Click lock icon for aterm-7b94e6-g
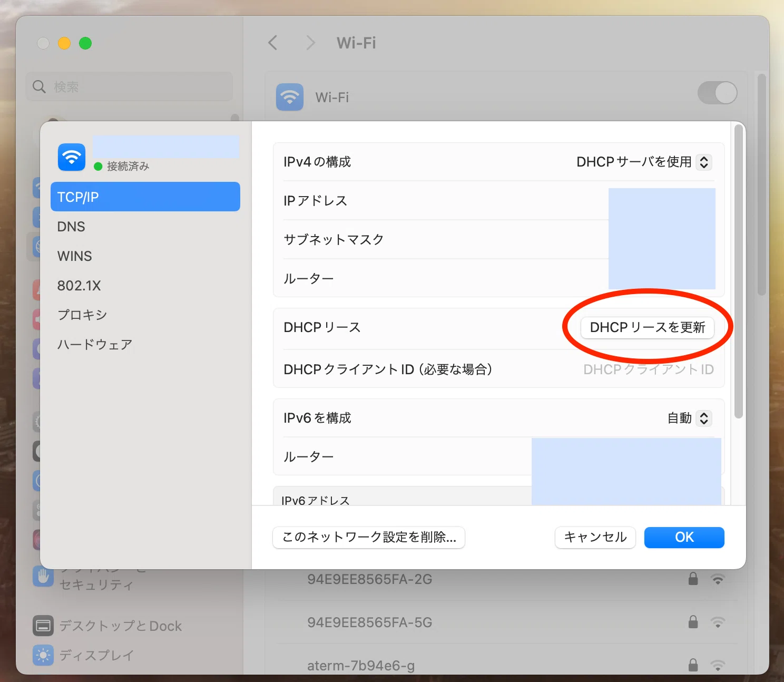Screen dimensions: 784x682 693,665
